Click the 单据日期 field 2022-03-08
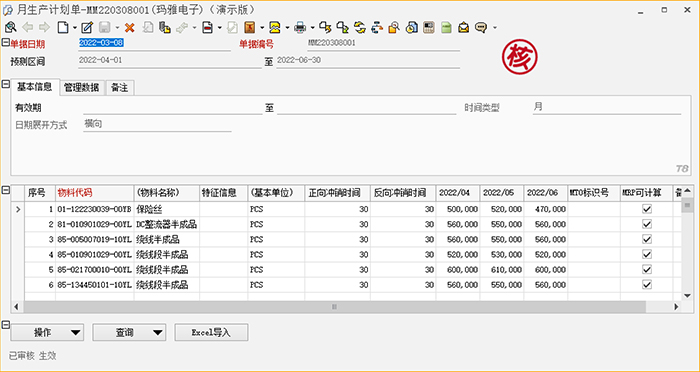The width and height of the screenshot is (700, 372). pos(155,43)
